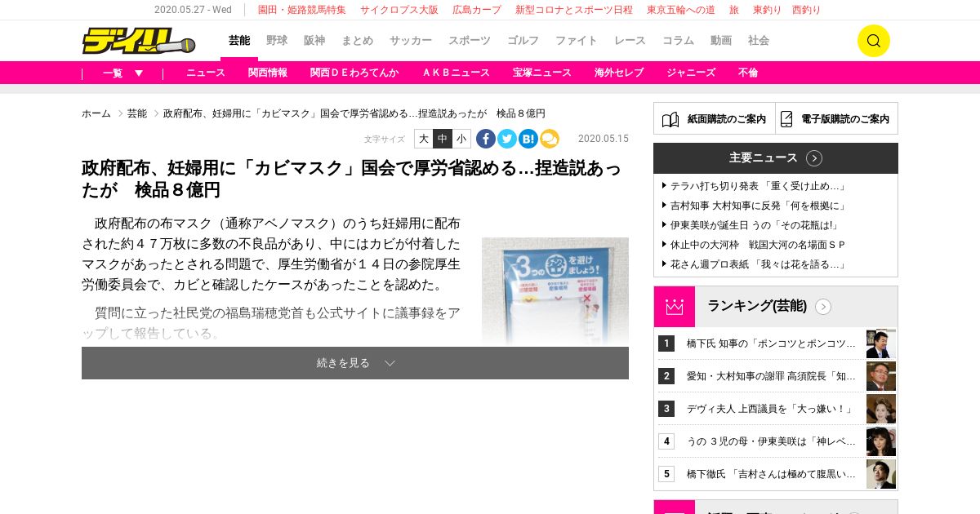Read headline 伊東美咲が誕生日
980x514 pixels.
[755, 225]
